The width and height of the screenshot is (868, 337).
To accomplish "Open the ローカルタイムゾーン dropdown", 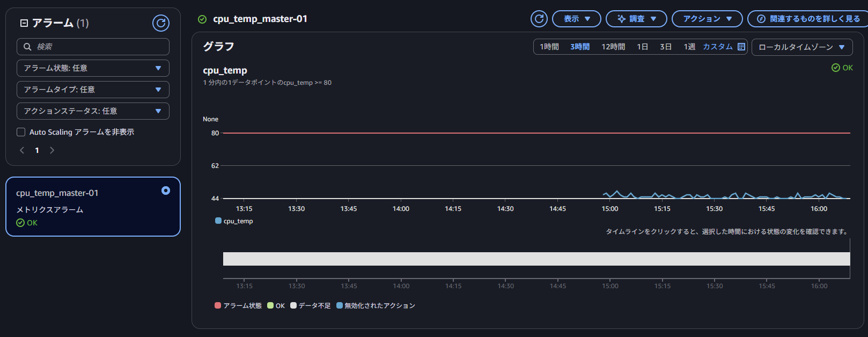I will click(802, 47).
